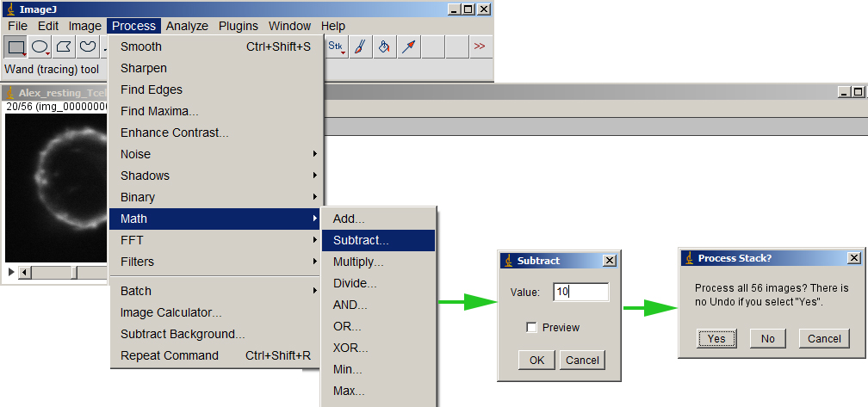Open the Stk stack tools menu
The image size is (868, 407).
336,46
